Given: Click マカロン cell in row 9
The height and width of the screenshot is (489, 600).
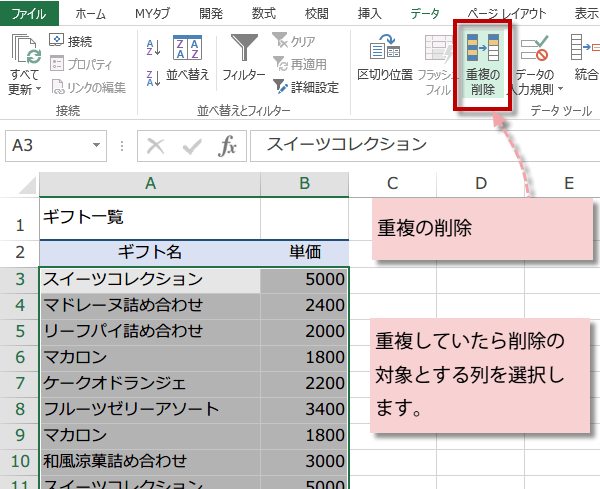Looking at the screenshot, I should [150, 436].
